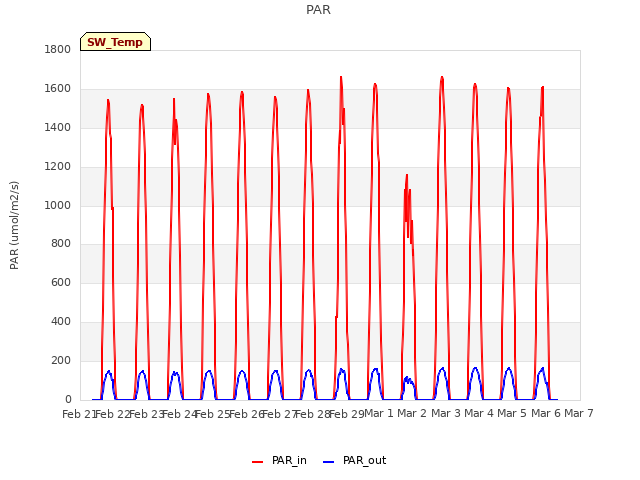This screenshot has height=480, width=640.
Task: Click the blue PAR_out legend swatch
Action: pyautogui.click(x=329, y=462)
